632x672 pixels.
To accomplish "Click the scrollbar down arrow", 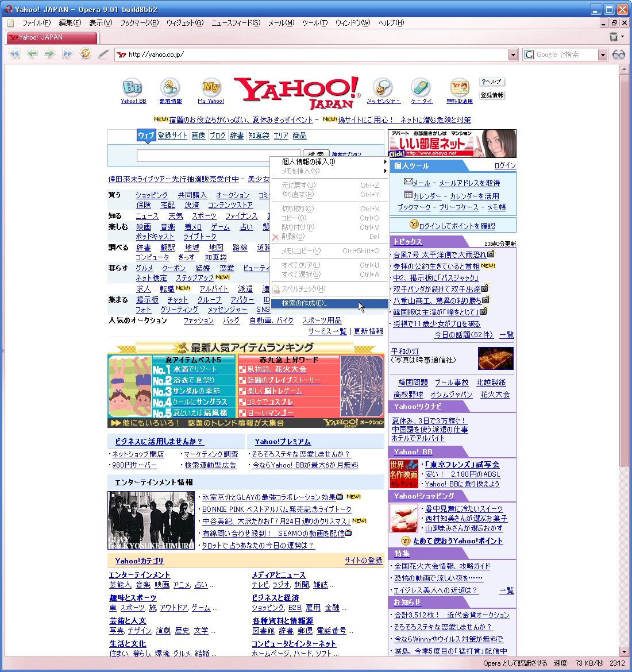I will (x=624, y=651).
